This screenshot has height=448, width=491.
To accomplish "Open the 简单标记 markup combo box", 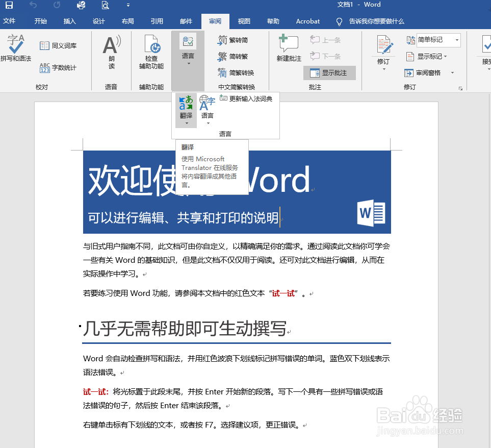I will point(438,40).
